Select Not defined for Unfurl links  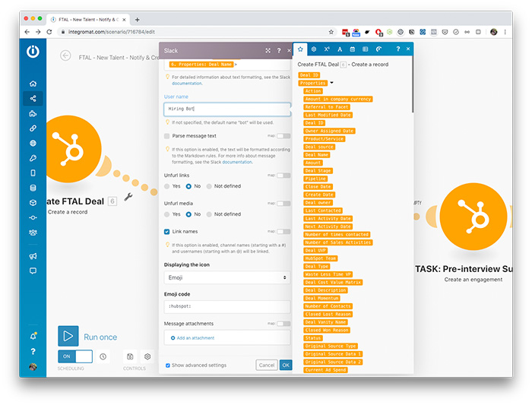tap(209, 186)
